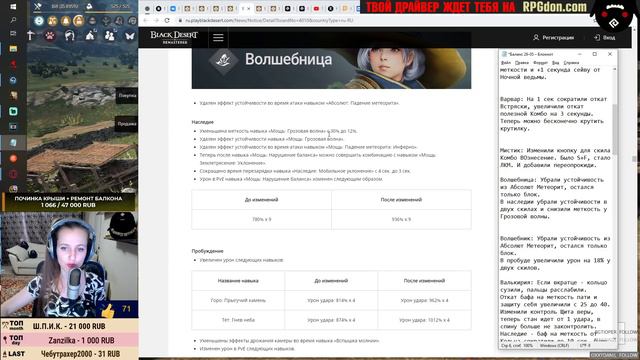
Task: Click 'Варвар:' paragraph in Notepad
Action: 554,114
